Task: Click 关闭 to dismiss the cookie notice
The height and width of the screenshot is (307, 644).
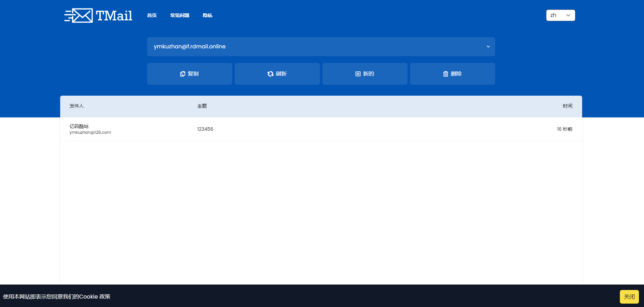Action: point(629,296)
